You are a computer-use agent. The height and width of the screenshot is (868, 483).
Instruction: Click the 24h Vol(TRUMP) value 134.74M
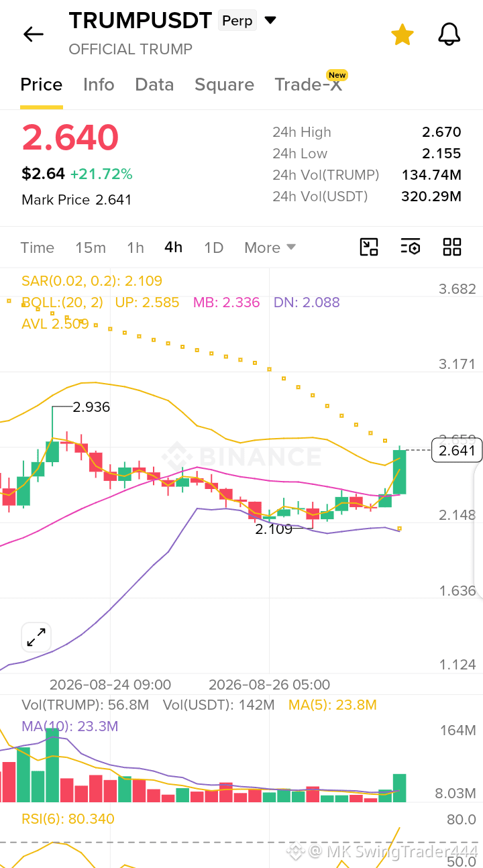click(431, 175)
